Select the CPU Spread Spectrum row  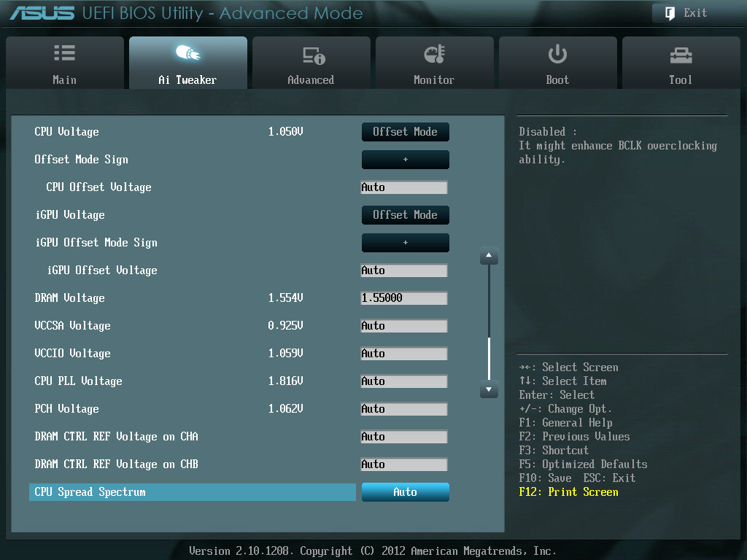(x=193, y=492)
